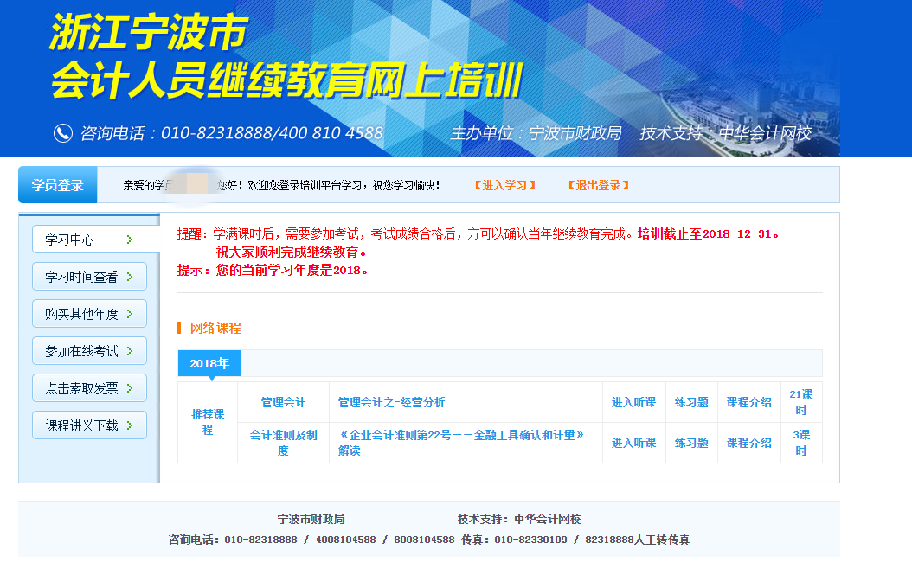
Task: Click the 退出登录 link
Action: point(598,185)
